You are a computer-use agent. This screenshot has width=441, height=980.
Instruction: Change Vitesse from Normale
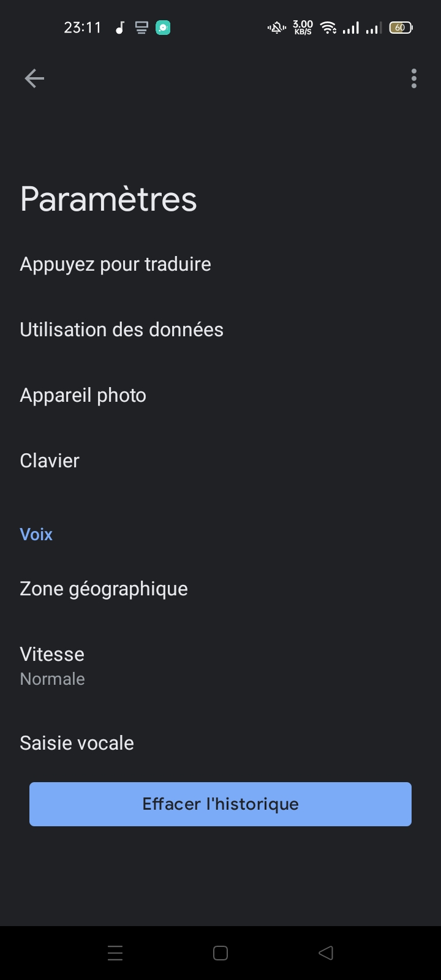coord(52,665)
